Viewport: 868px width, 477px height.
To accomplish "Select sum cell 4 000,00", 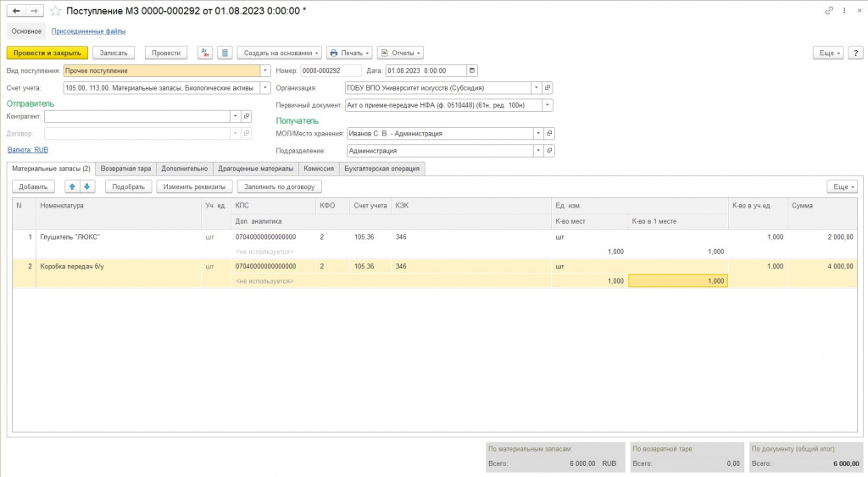I will tap(822, 266).
